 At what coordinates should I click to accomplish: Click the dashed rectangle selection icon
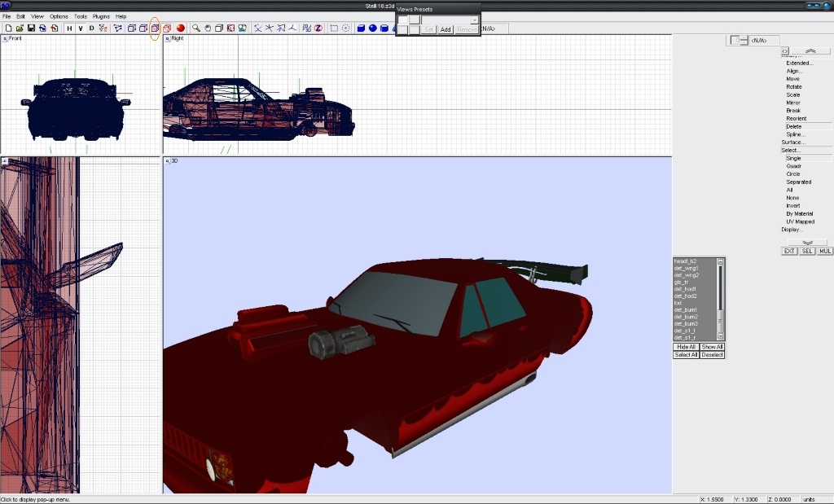click(x=334, y=28)
